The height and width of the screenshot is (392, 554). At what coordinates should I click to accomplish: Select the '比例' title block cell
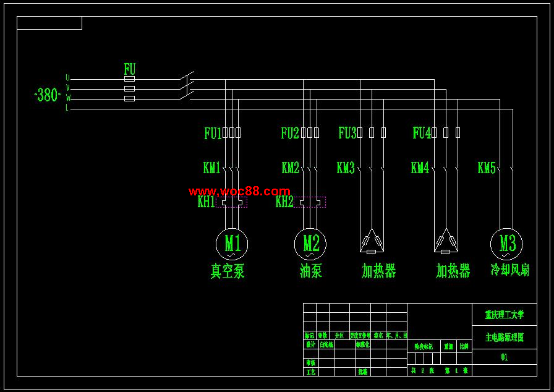[464, 347]
